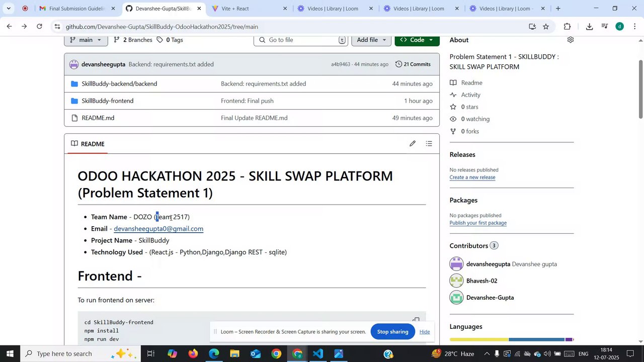Open the devansheegupta0@gmail.com email link
This screenshot has width=644, height=362.
158,229
